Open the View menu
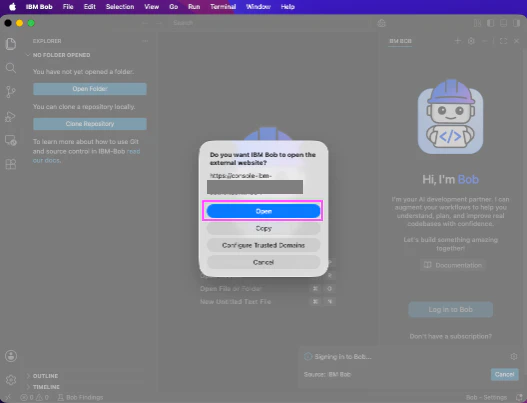Screen dimensions: 527x403 click(x=152, y=7)
